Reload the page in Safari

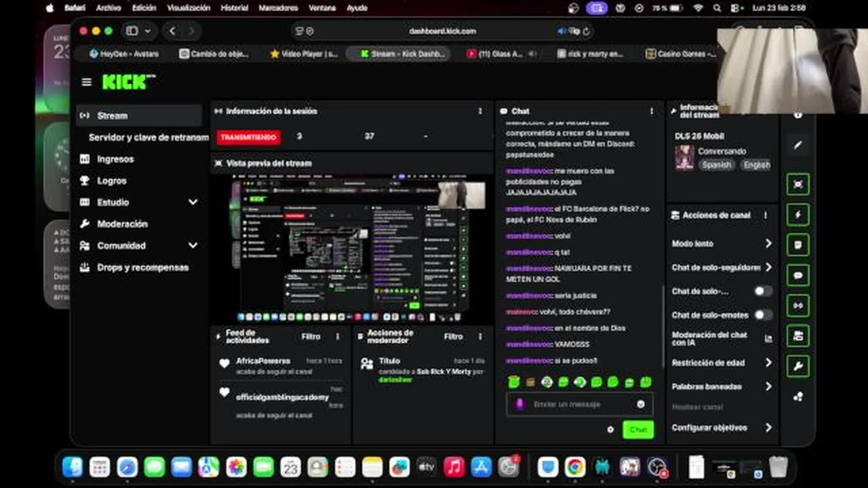click(586, 31)
